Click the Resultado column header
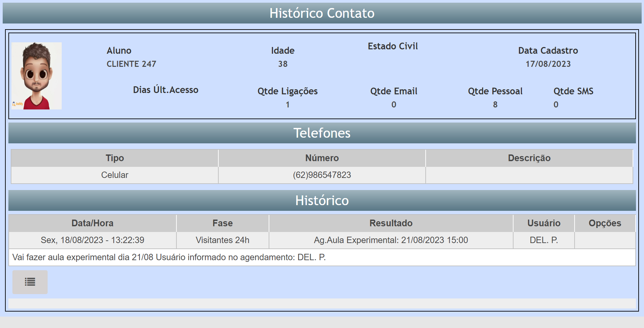 pos(391,223)
